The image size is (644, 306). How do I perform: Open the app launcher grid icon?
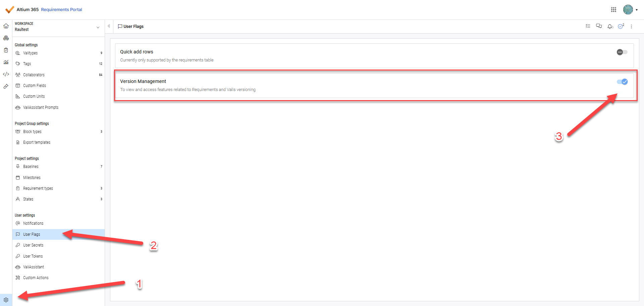(x=613, y=10)
